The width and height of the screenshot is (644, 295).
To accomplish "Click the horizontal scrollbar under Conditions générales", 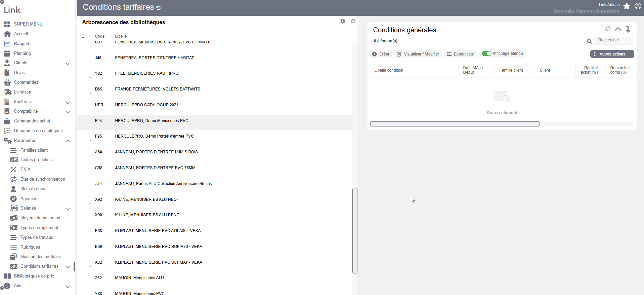I will click(455, 124).
